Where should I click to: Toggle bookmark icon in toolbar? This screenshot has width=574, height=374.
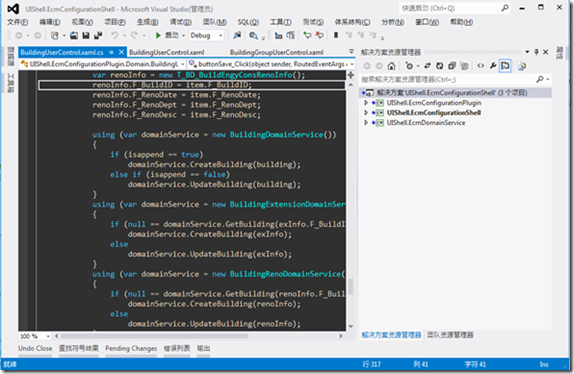[x=336, y=35]
